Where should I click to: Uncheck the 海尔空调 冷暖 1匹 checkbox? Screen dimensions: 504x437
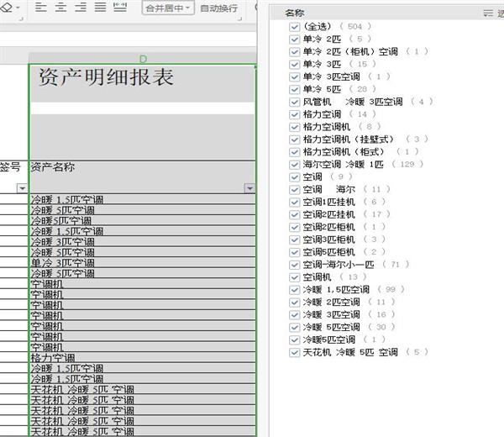[x=294, y=165]
